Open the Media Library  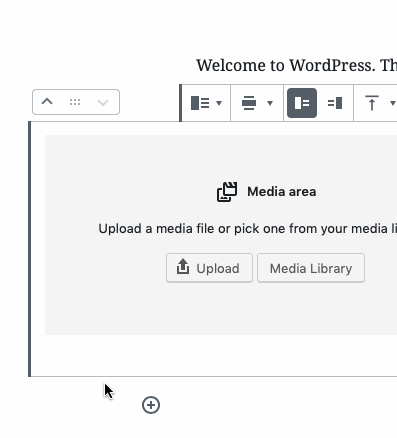[x=311, y=268]
